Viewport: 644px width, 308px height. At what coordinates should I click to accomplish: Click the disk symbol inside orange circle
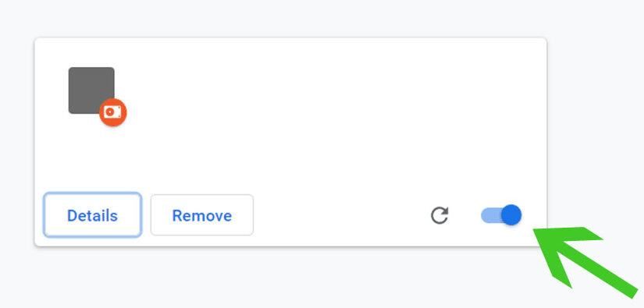pos(112,112)
